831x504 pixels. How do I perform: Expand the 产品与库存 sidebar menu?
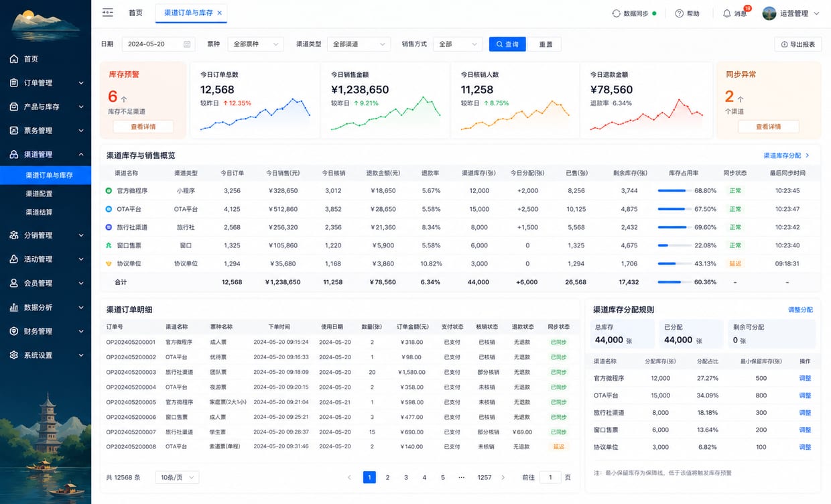[x=81, y=107]
